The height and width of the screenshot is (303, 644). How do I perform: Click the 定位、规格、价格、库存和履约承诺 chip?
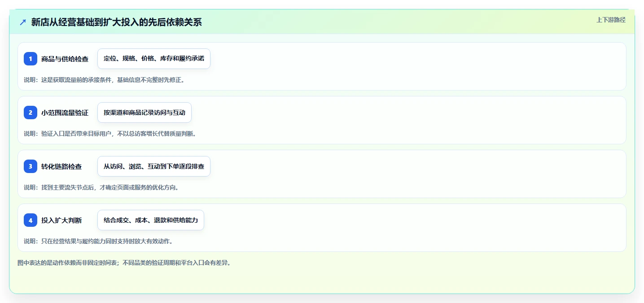click(x=154, y=59)
